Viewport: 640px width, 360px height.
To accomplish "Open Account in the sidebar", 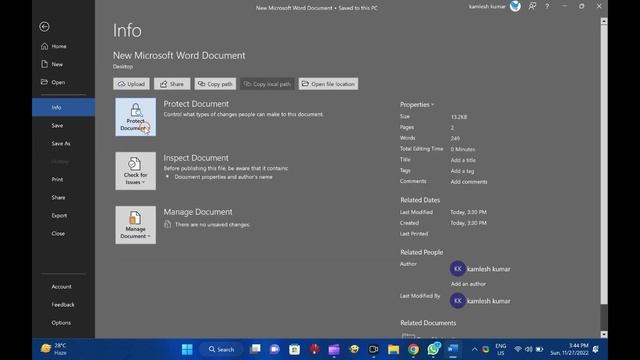I will pyautogui.click(x=63, y=287).
